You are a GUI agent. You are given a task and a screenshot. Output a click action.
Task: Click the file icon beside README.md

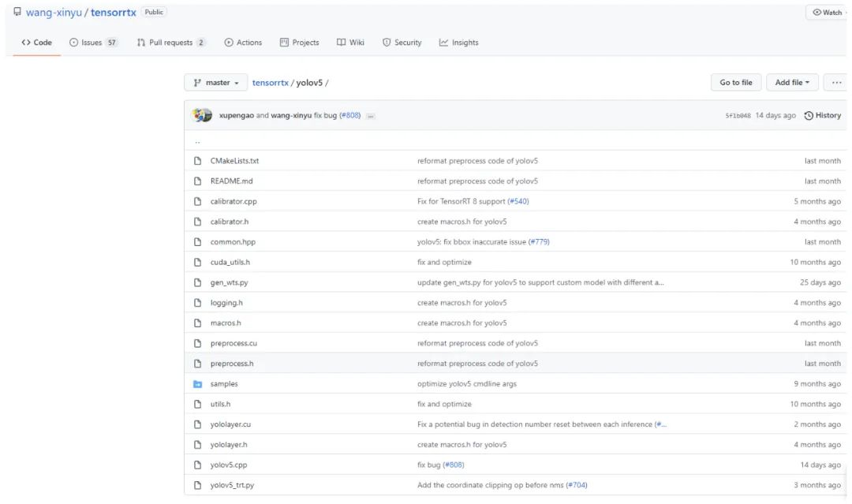click(198, 181)
